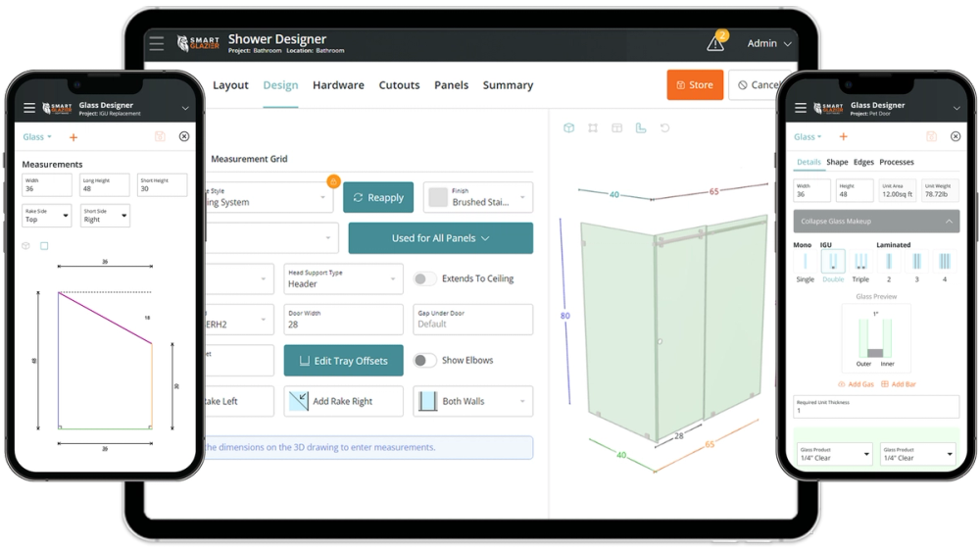Switch to the Shape tab

(x=837, y=162)
